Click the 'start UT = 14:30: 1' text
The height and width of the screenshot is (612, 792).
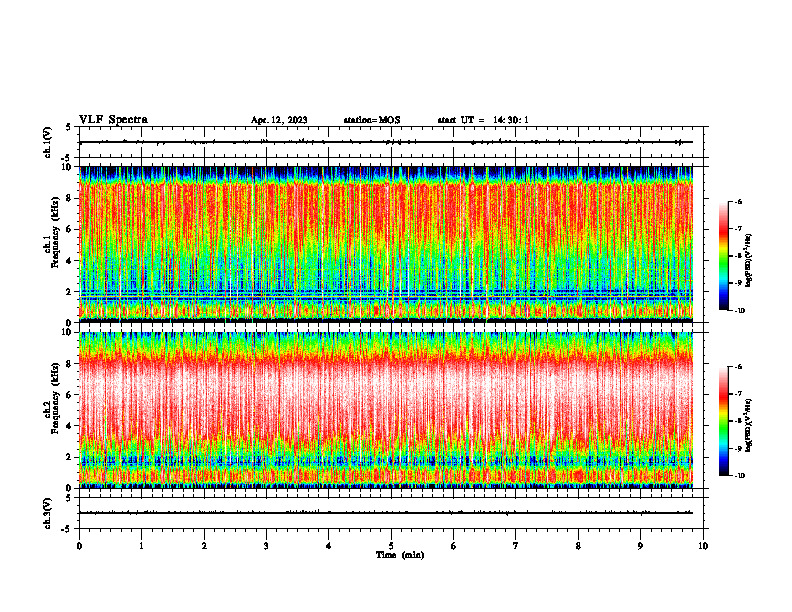click(483, 120)
